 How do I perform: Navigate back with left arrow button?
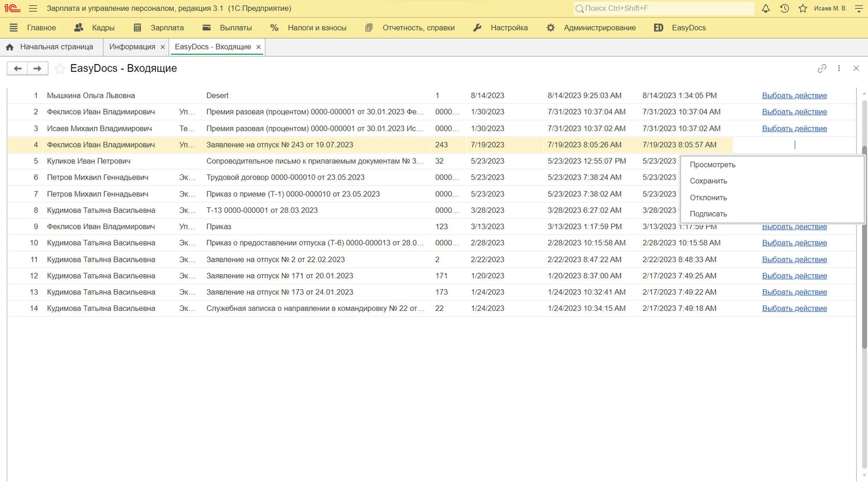(x=18, y=68)
